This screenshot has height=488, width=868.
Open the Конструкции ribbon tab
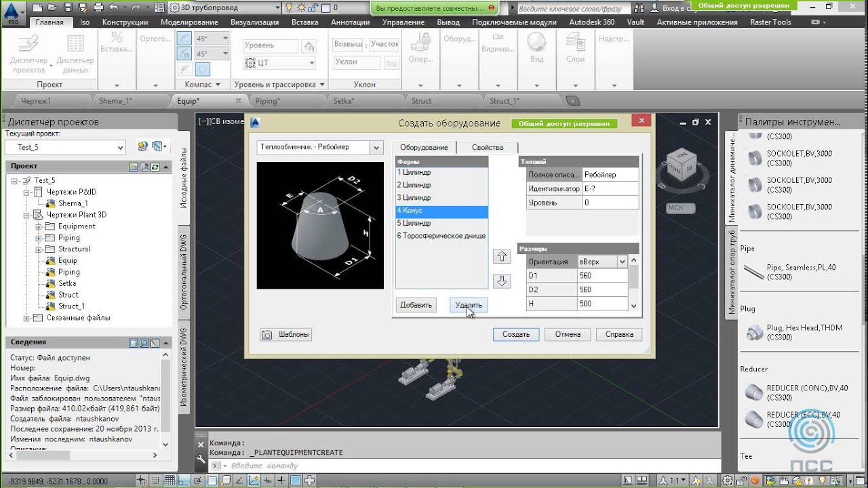125,22
